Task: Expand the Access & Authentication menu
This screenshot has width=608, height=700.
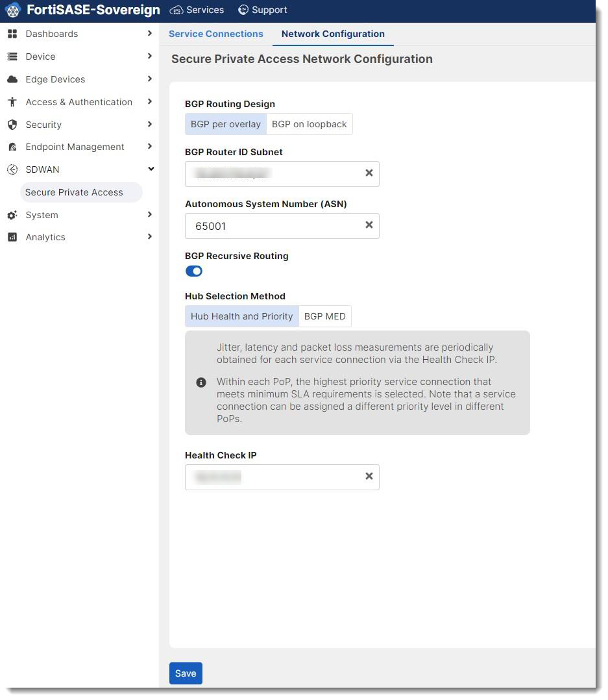Action: click(150, 102)
